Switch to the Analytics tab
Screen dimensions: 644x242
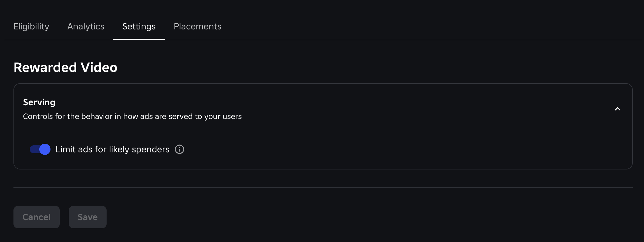[86, 26]
